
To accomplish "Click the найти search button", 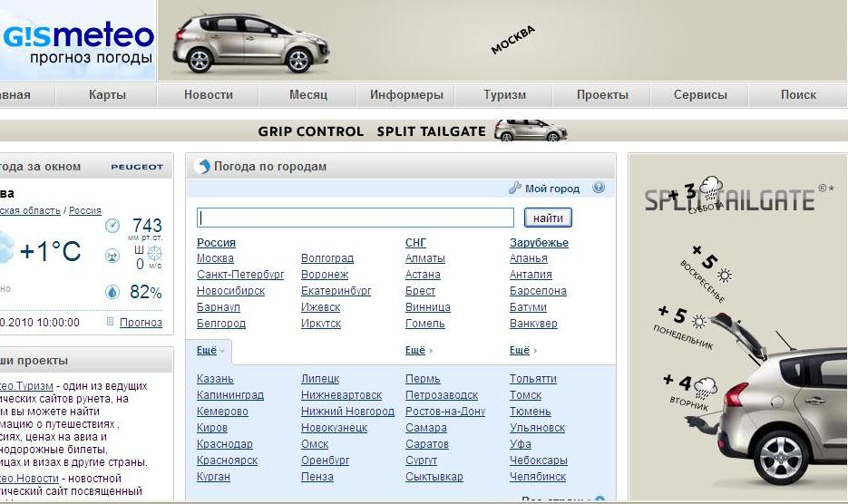I will [x=548, y=218].
